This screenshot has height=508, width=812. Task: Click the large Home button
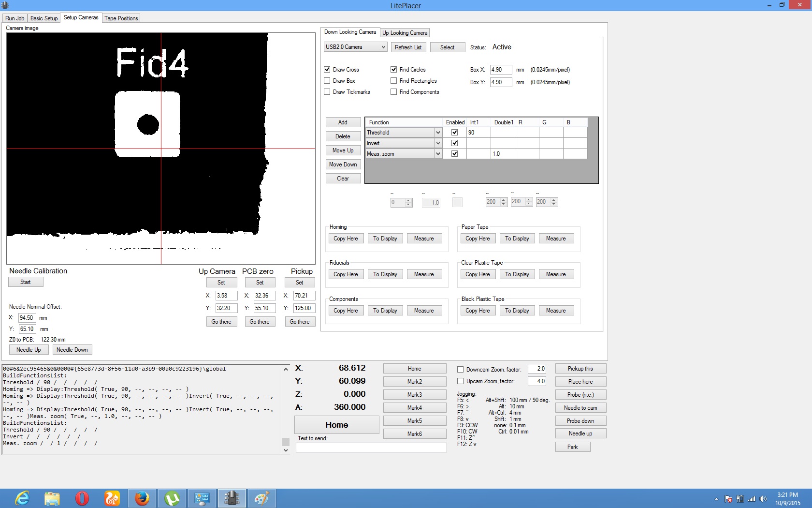(337, 425)
